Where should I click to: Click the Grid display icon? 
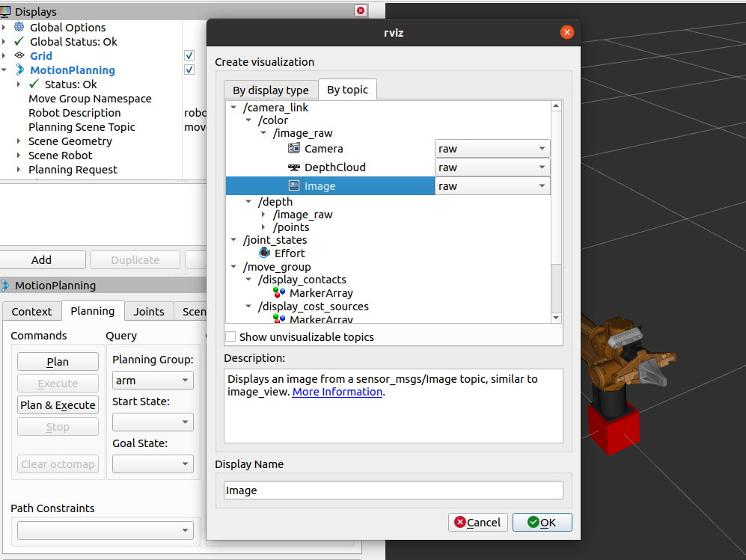point(19,55)
